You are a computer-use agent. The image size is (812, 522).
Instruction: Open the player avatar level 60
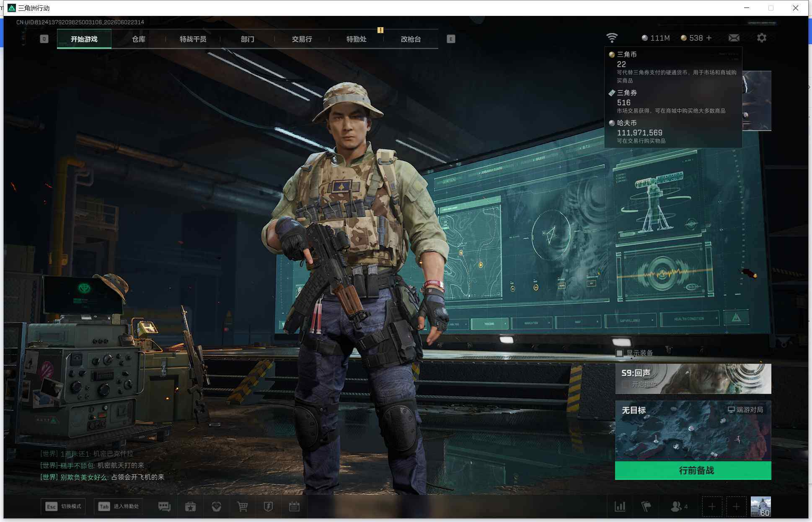[760, 507]
